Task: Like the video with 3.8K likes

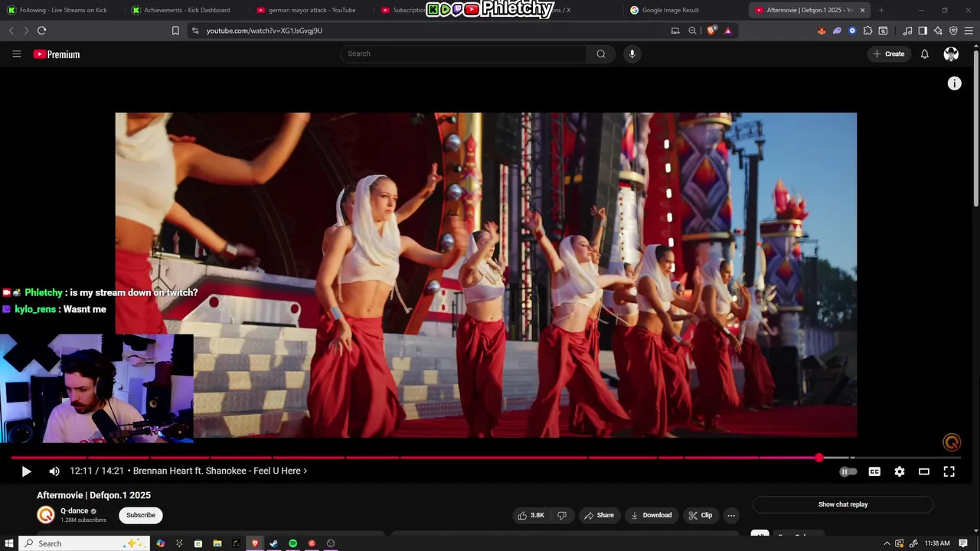Action: point(531,515)
